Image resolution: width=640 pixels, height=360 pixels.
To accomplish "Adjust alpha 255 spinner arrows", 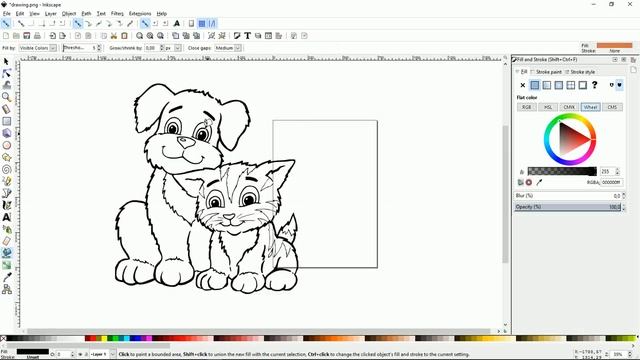I will pos(618,171).
